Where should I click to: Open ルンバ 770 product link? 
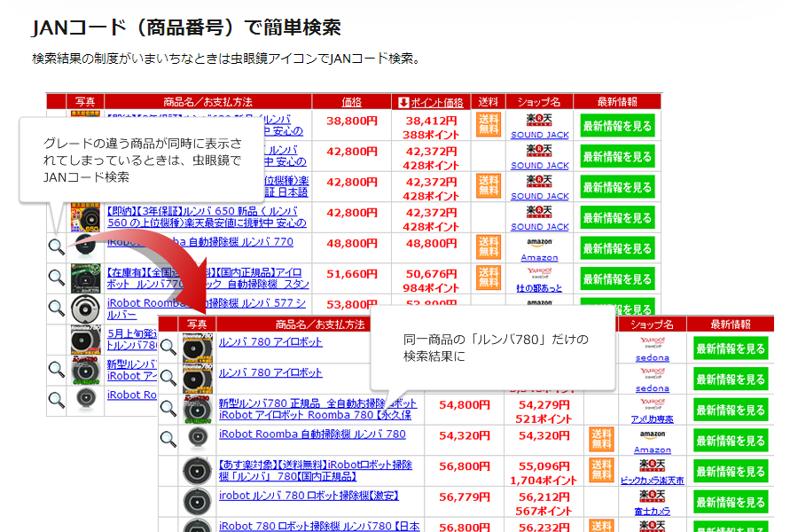click(x=200, y=242)
